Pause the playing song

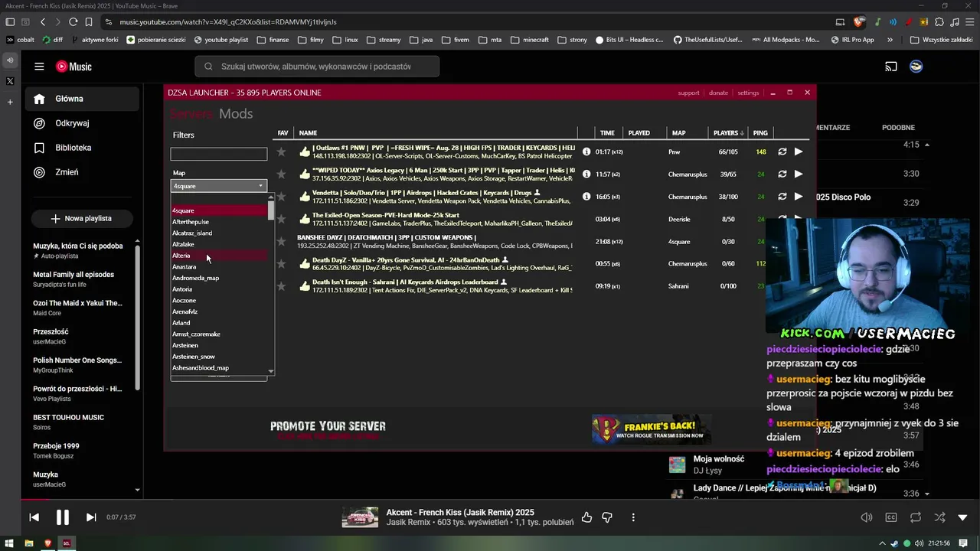[63, 517]
